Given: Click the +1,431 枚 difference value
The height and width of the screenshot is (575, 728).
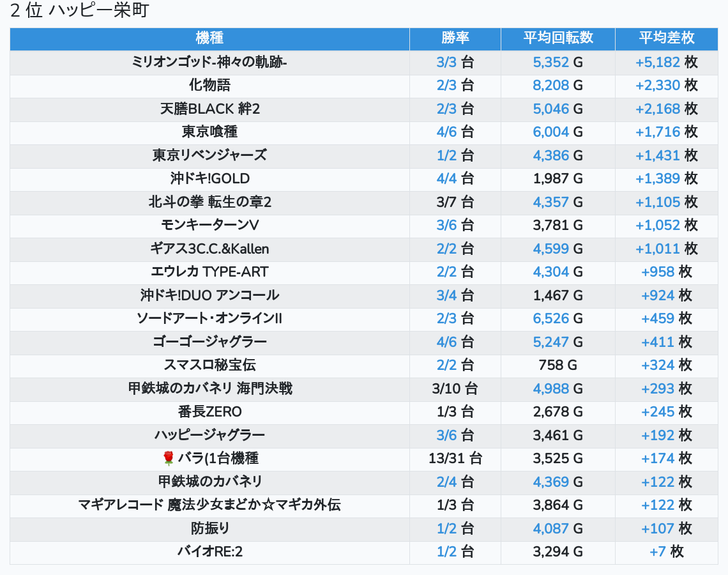Looking at the screenshot, I should pyautogui.click(x=666, y=156).
